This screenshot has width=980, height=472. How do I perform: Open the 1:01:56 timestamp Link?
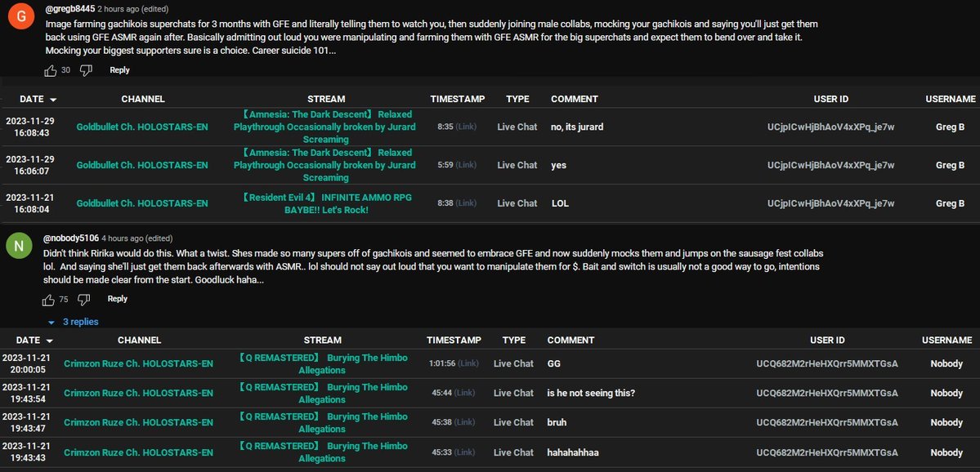[468, 363]
